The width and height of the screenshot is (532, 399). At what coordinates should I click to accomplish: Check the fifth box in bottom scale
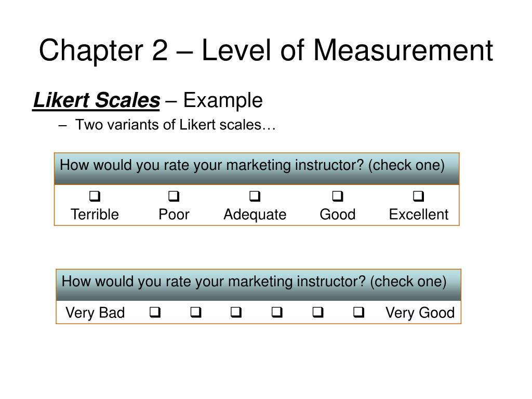coord(318,312)
